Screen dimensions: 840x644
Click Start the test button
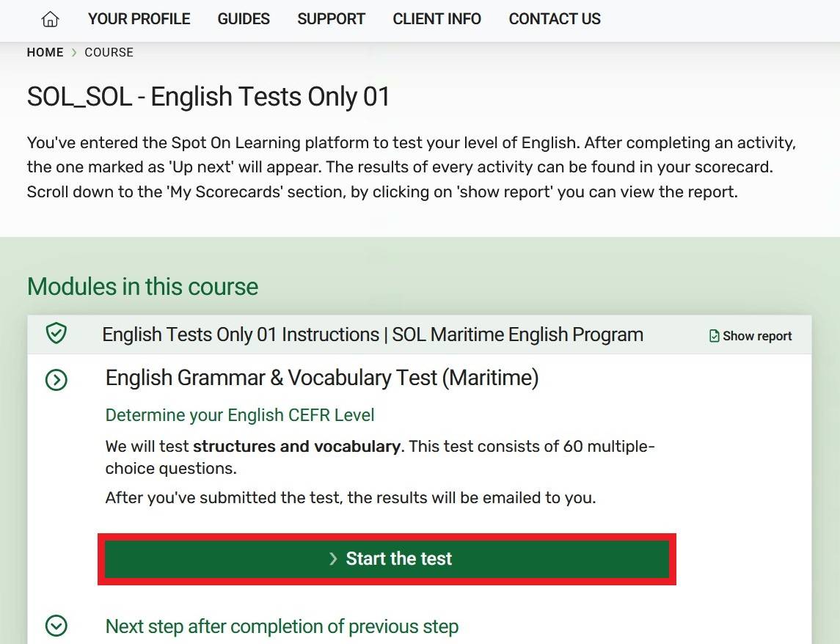point(387,559)
